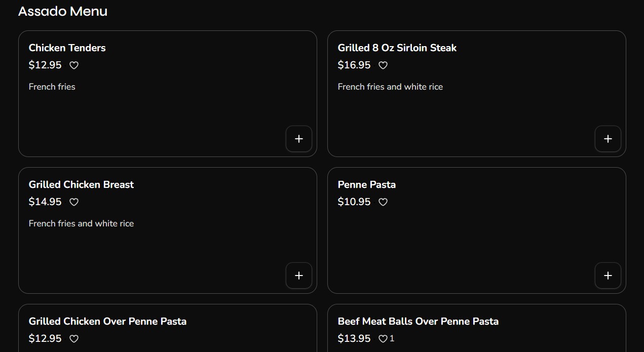
Task: Open the Chicken Tenders item title
Action: coord(67,48)
